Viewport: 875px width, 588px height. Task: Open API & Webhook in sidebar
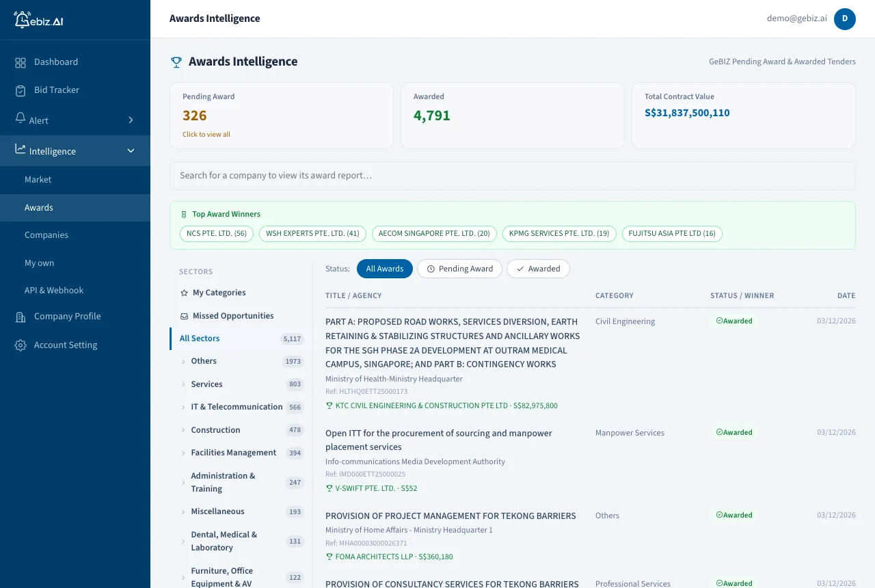(x=75, y=291)
